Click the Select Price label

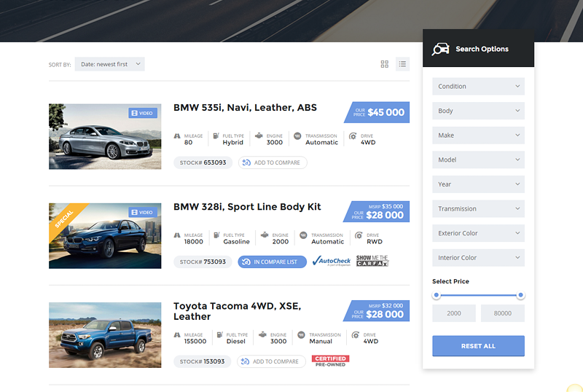click(x=450, y=281)
